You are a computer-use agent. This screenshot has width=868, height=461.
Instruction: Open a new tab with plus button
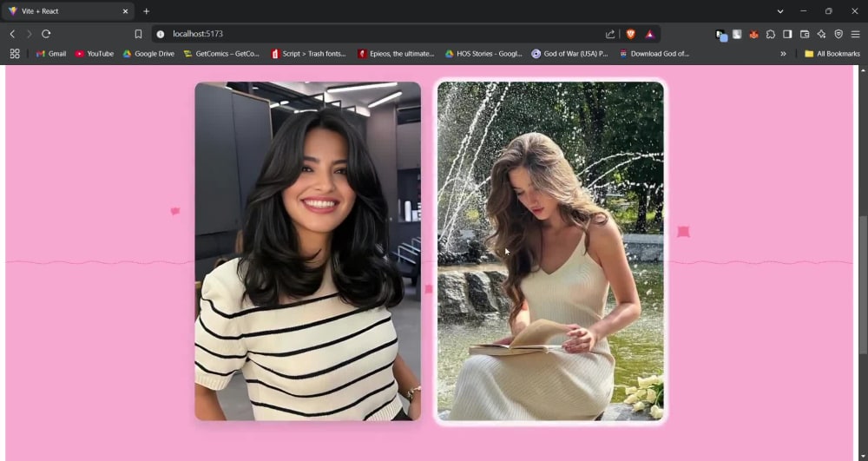coord(146,11)
